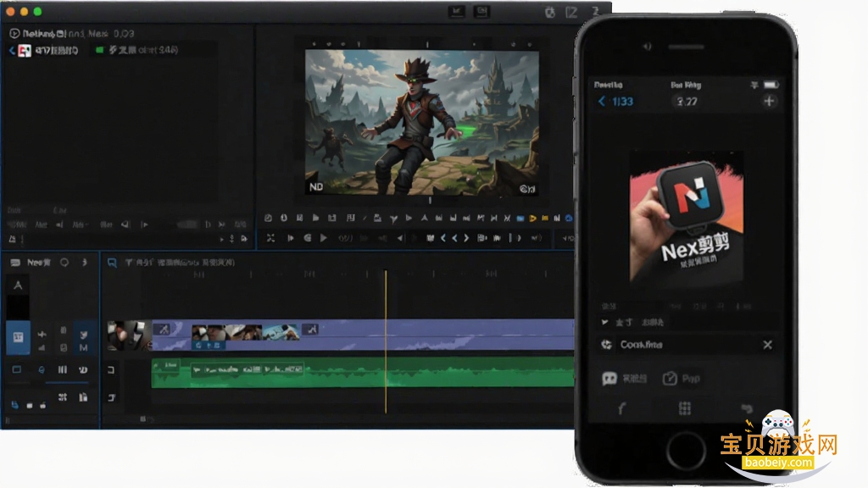
Task: Toggle the circle icon beside the Nex panel label
Action: click(64, 263)
